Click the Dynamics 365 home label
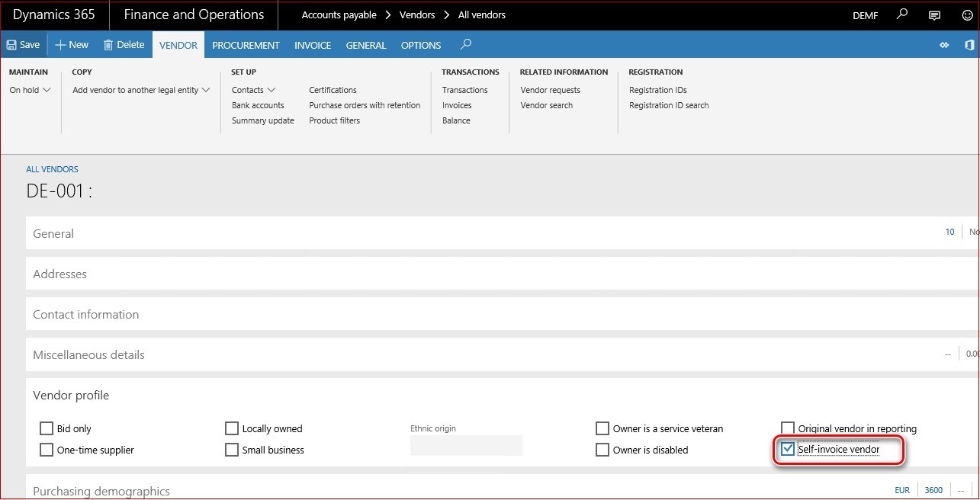980x500 pixels. click(x=54, y=14)
